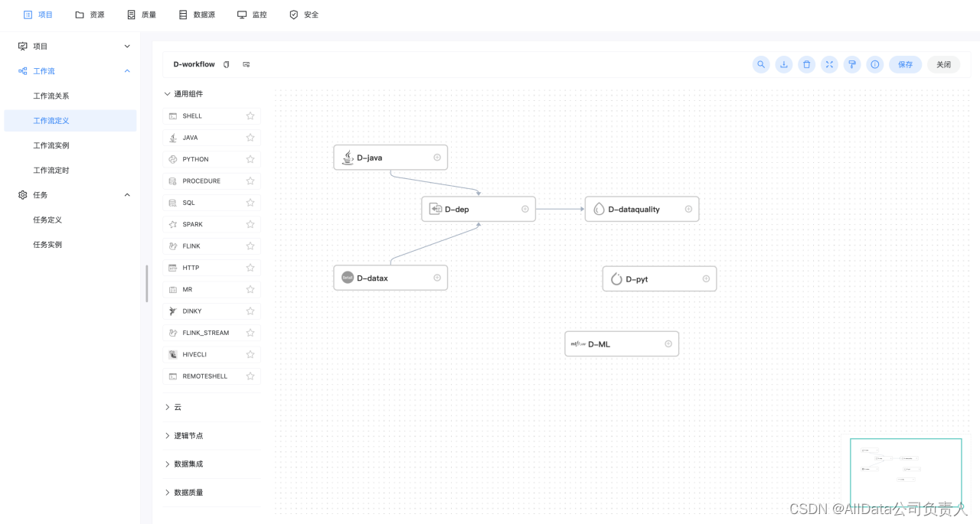
Task: Open the 安全 top menu
Action: [304, 15]
